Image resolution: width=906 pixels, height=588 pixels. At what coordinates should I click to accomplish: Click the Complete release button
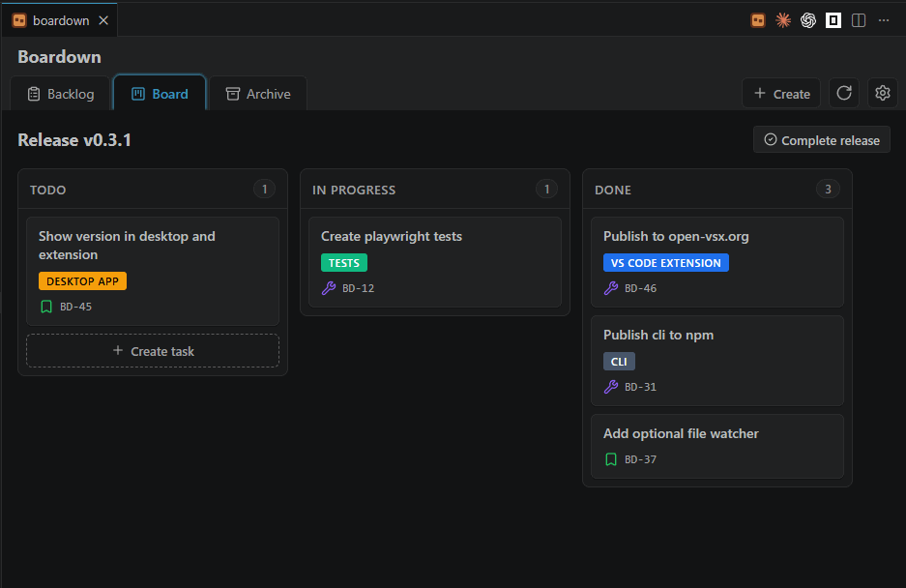click(x=822, y=140)
